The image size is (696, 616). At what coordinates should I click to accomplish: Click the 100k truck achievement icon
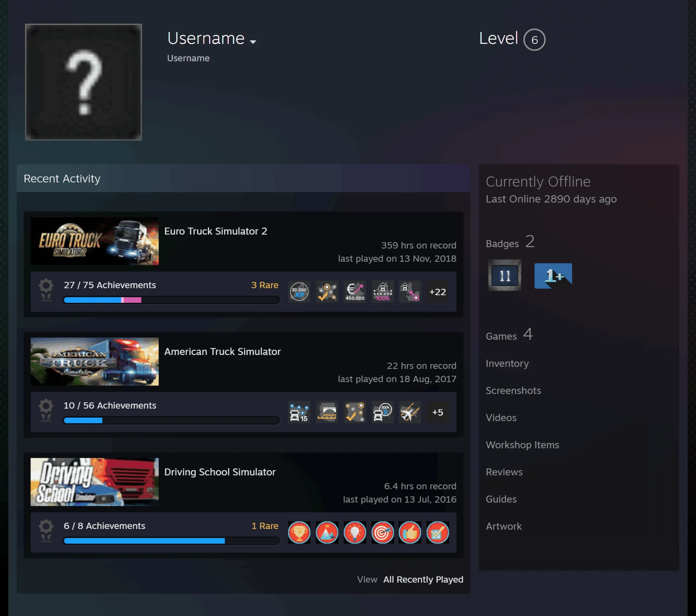(x=382, y=412)
